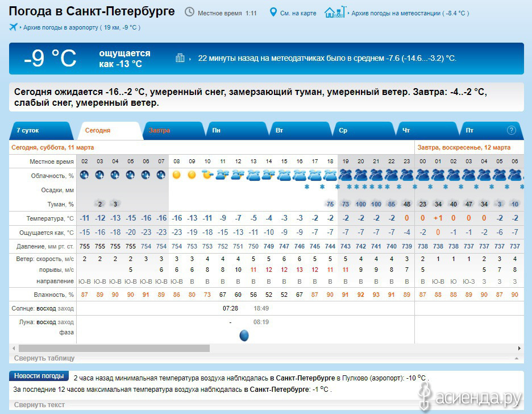The image size is (532, 414).
Task: Click the city buildings sensor icon
Action: (180, 58)
